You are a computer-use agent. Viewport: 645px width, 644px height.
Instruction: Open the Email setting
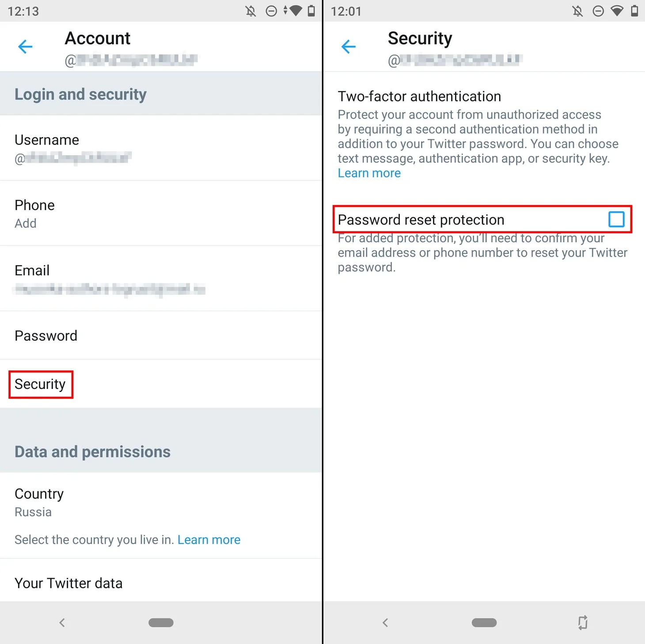32,278
